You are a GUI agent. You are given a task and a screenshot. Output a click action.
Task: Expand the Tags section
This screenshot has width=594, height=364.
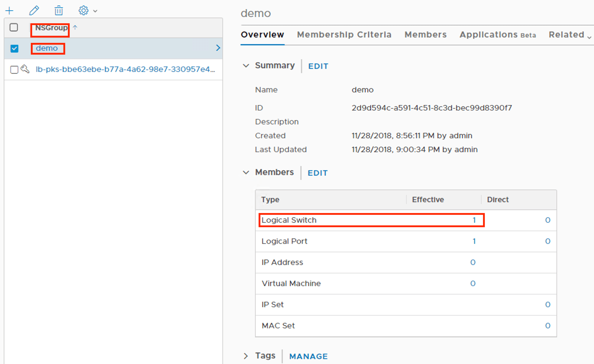[246, 356]
